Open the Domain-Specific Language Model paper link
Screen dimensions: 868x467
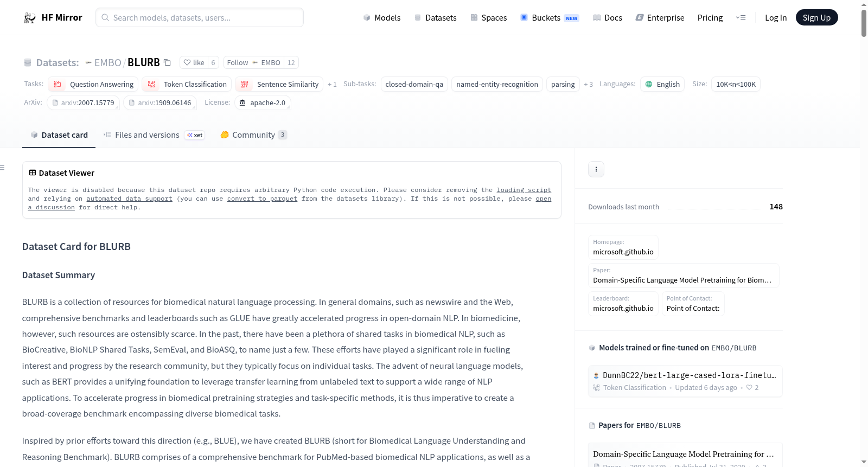pos(684,276)
